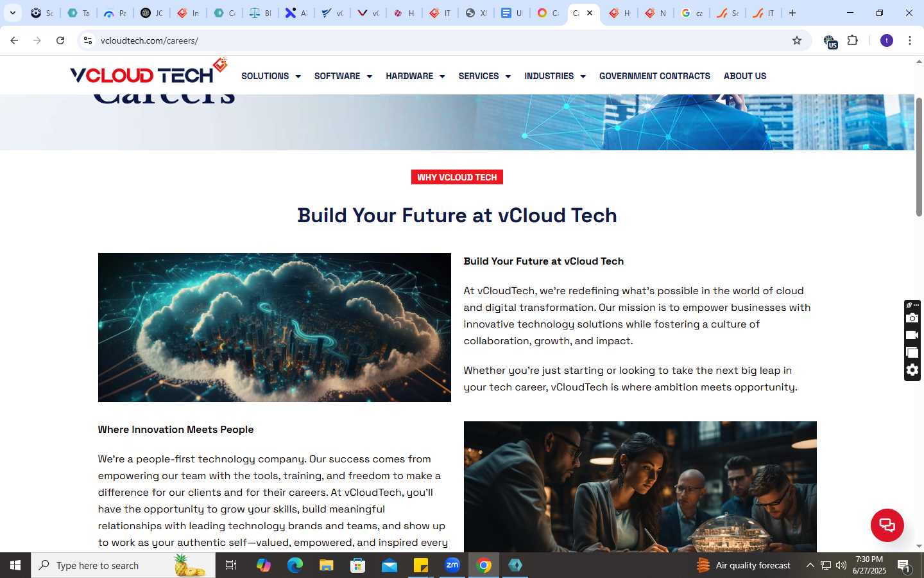Open the notification center icon
The image size is (924, 578).
903,565
